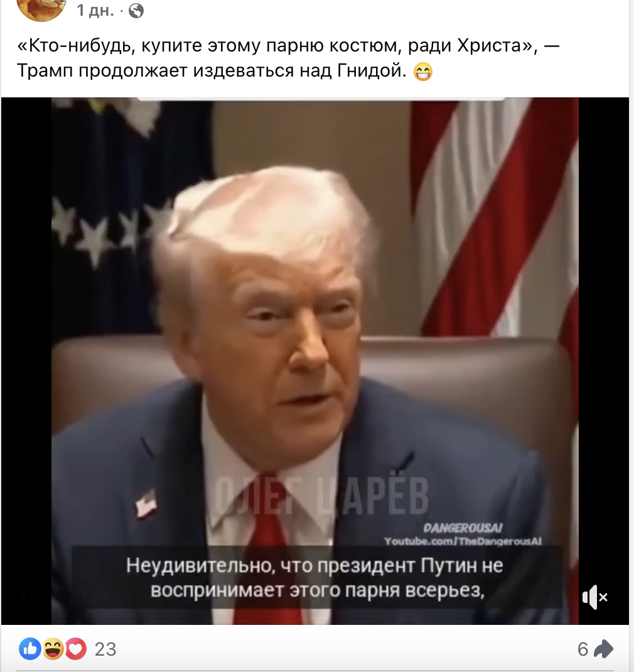The height and width of the screenshot is (672, 634).
Task: Click the red heart Love reaction icon
Action: click(x=75, y=649)
